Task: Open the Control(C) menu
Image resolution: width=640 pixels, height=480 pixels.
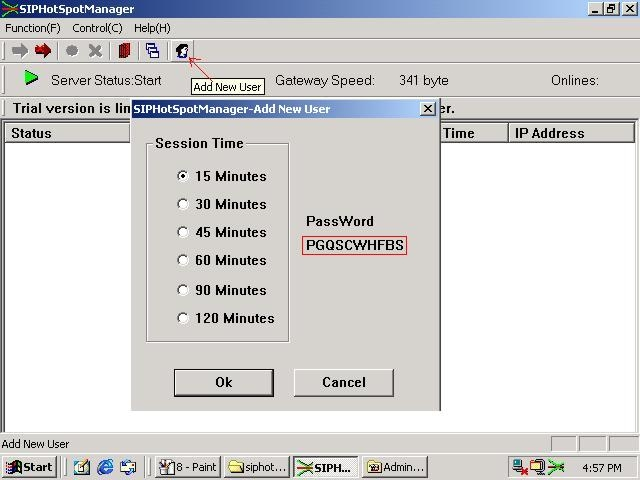Action: (97, 28)
